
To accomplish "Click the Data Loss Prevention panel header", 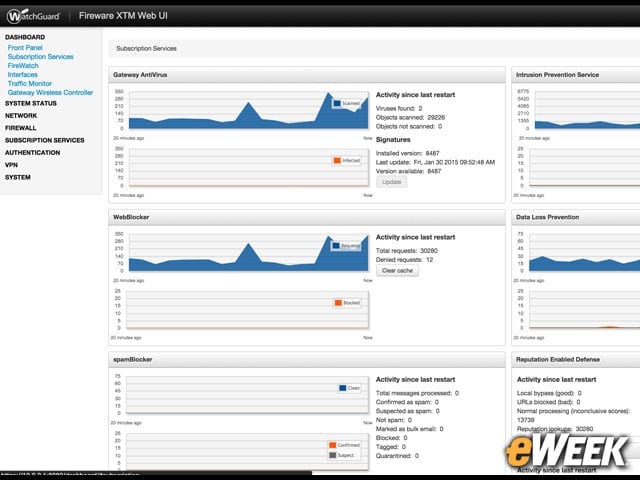I will [576, 218].
